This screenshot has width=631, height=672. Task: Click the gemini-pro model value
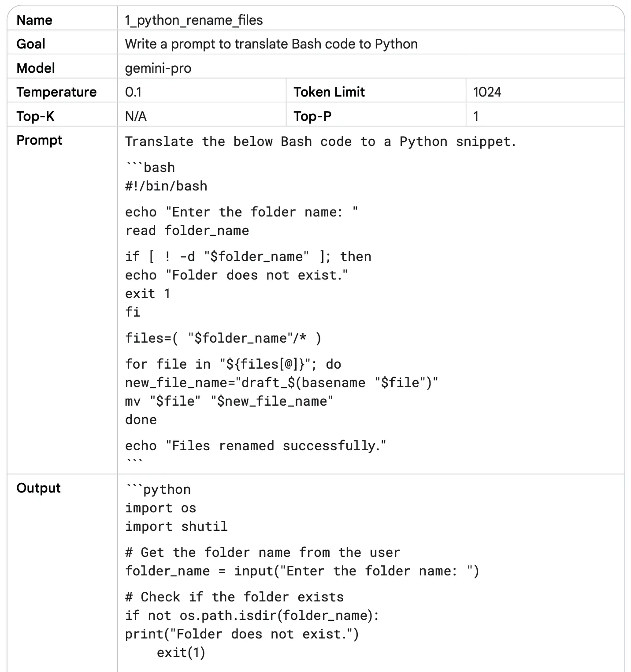(158, 68)
